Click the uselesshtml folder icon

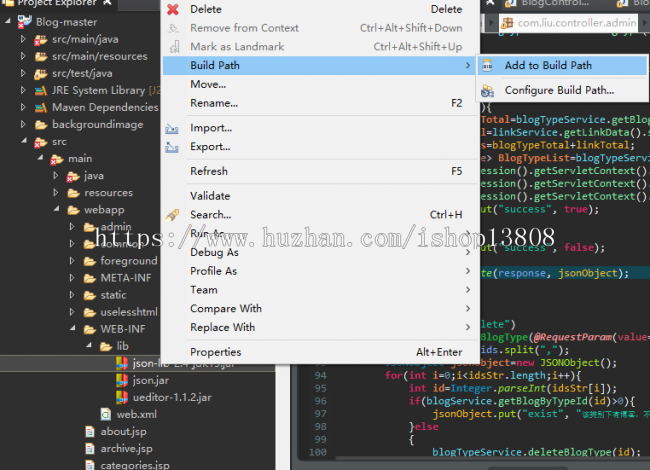coord(90,312)
